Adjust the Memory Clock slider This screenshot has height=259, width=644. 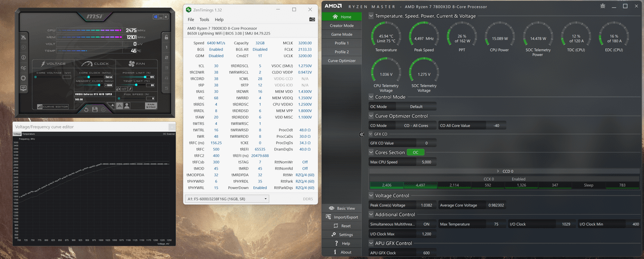pos(91,85)
